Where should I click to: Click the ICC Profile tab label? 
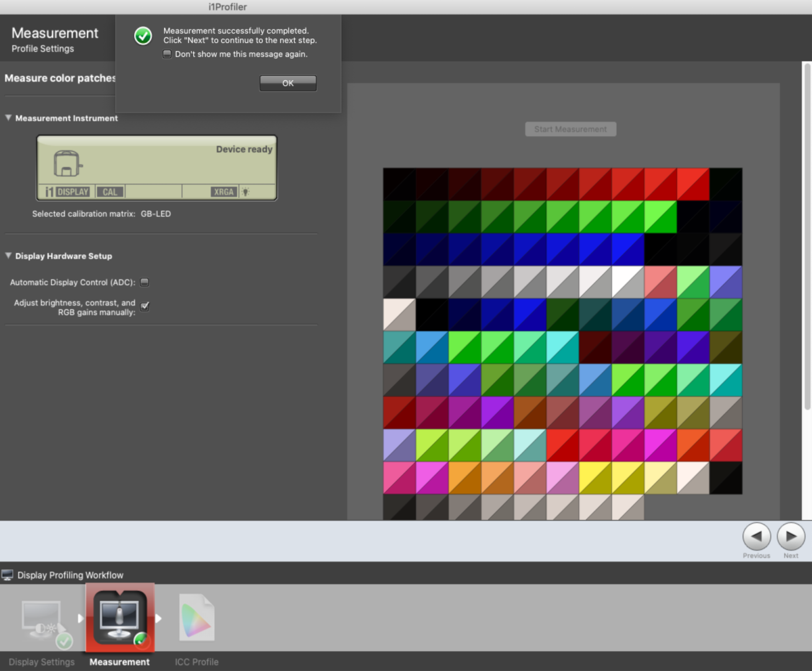(x=196, y=662)
